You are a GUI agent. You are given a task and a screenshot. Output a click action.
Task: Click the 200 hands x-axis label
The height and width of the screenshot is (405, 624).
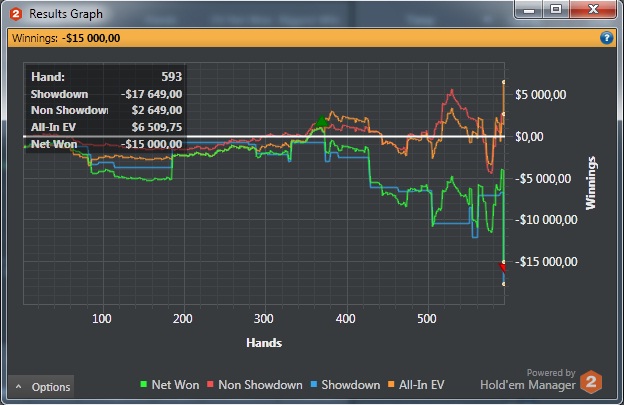point(183,319)
